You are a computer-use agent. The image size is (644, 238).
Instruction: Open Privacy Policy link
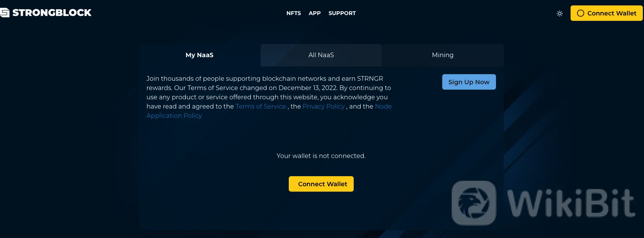pyautogui.click(x=324, y=106)
